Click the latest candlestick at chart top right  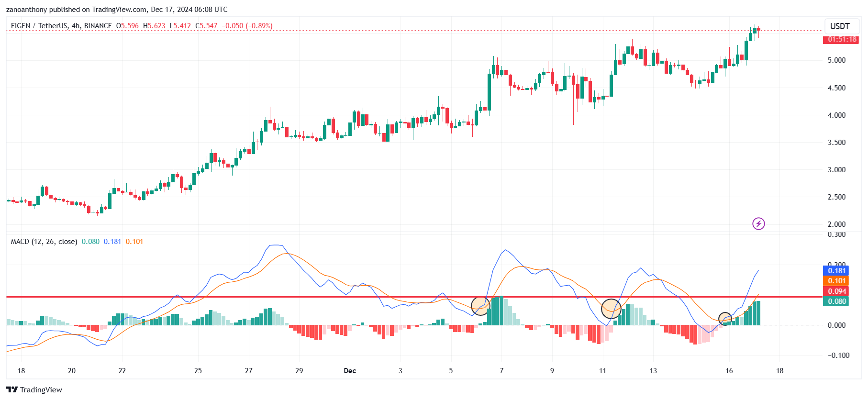[758, 30]
